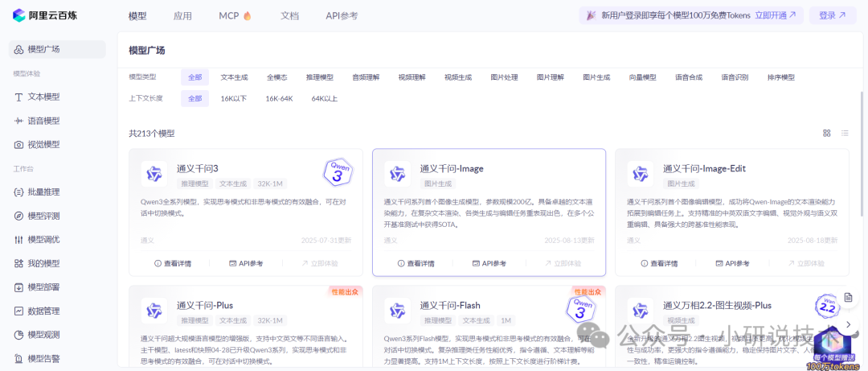Switch to list view icon
Screen dimensions: 868x371
845,133
